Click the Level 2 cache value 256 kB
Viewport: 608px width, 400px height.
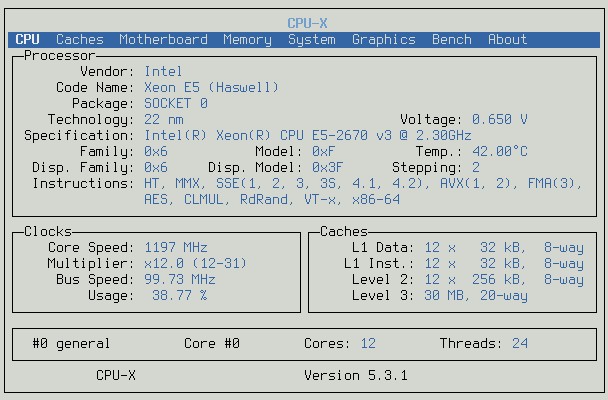[x=498, y=279]
